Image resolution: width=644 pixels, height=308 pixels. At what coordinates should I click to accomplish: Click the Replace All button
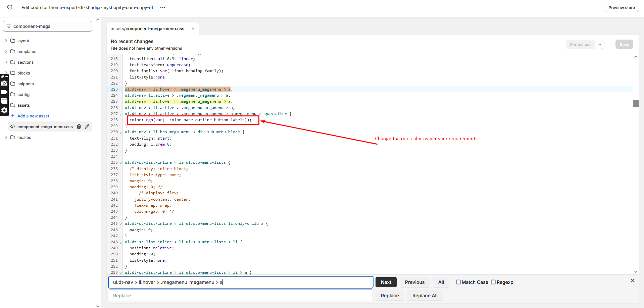click(x=425, y=296)
